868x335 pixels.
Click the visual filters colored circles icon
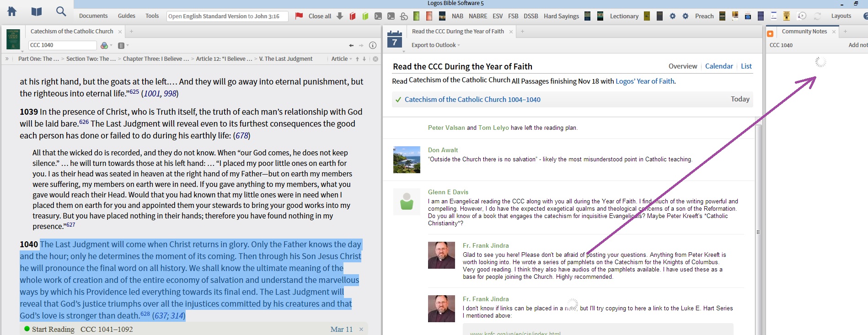coord(104,45)
